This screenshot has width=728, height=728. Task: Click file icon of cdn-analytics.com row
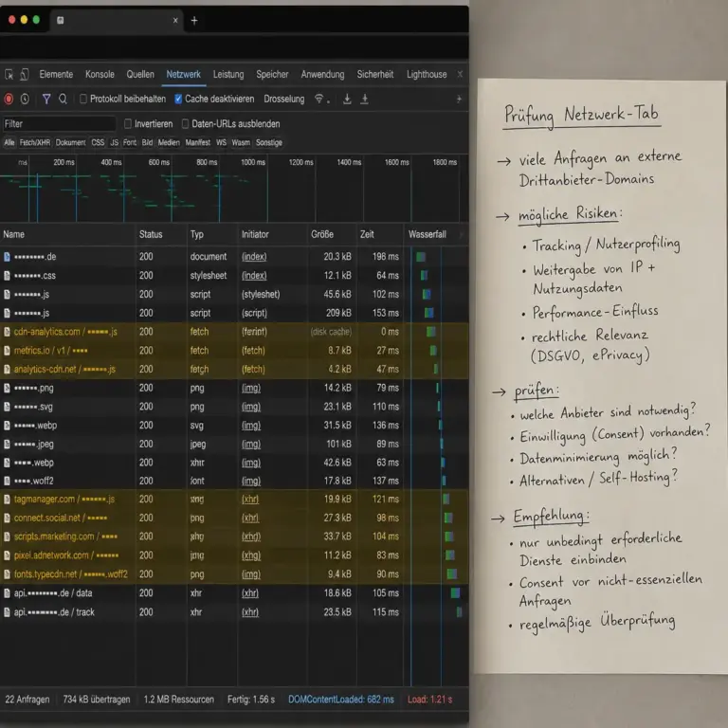(x=7, y=332)
